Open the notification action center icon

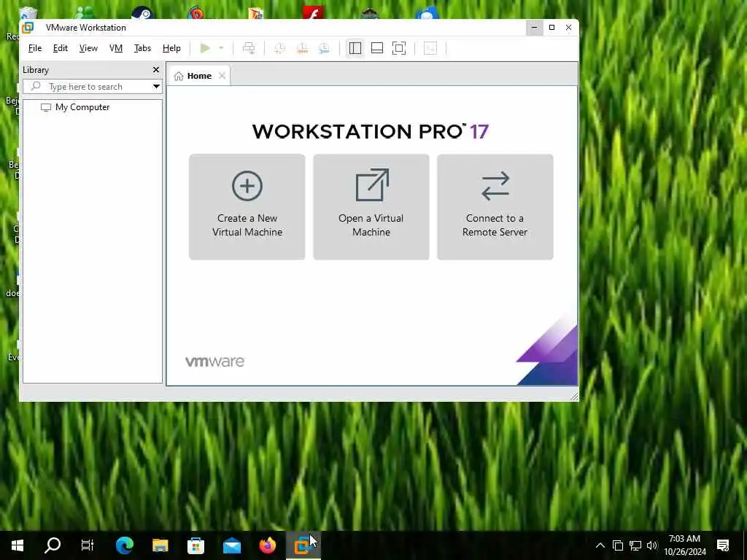pos(723,545)
